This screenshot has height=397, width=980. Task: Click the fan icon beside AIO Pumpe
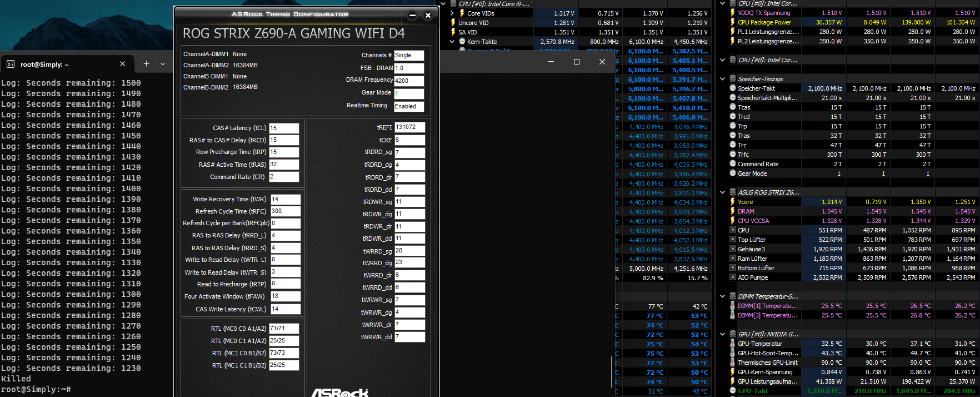point(732,277)
